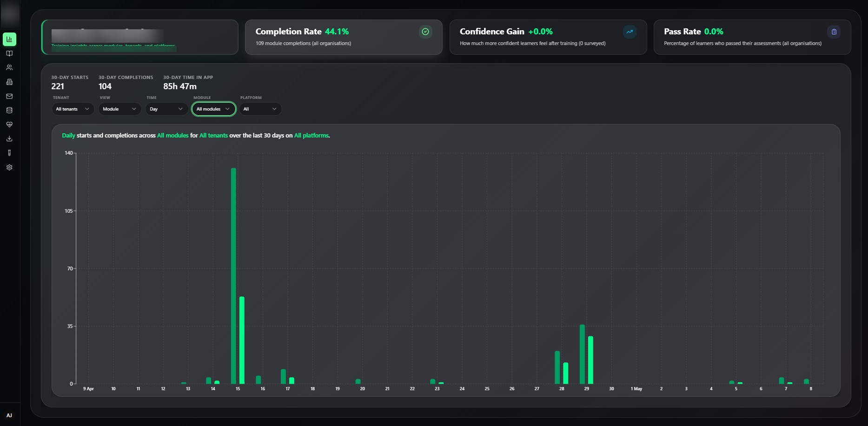Click the AJ user avatar
Viewport: 868px width, 426px height.
coord(9,415)
